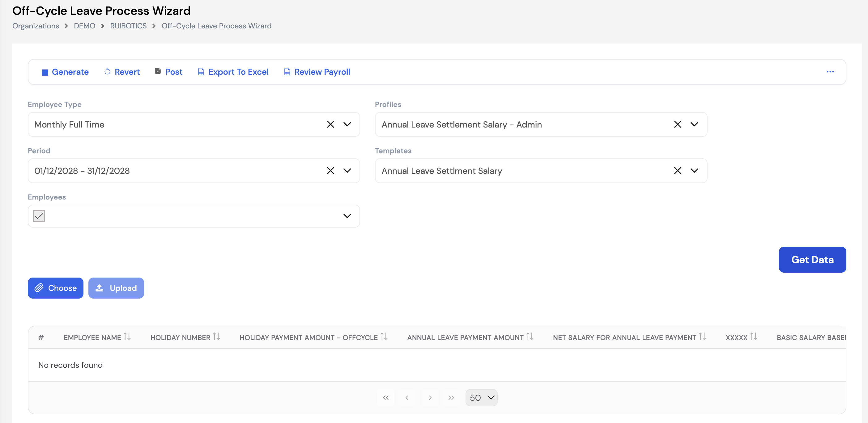Click the Choose file button
The width and height of the screenshot is (868, 423).
[56, 288]
